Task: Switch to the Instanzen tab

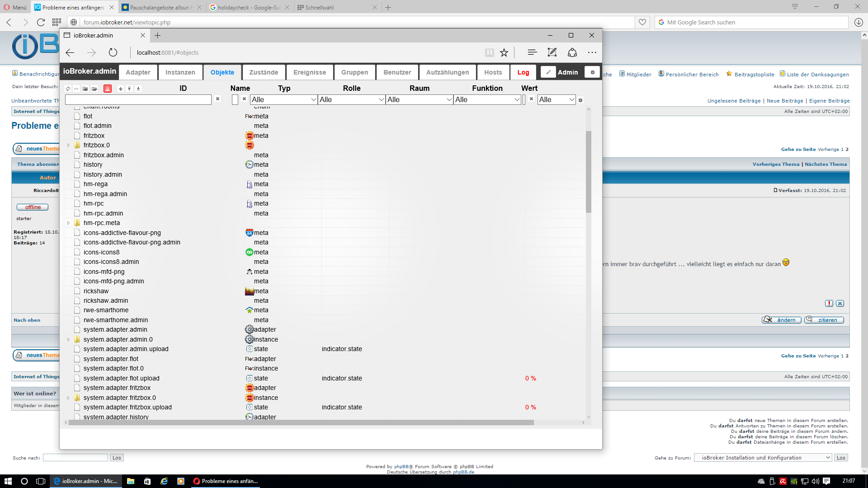Action: point(180,72)
